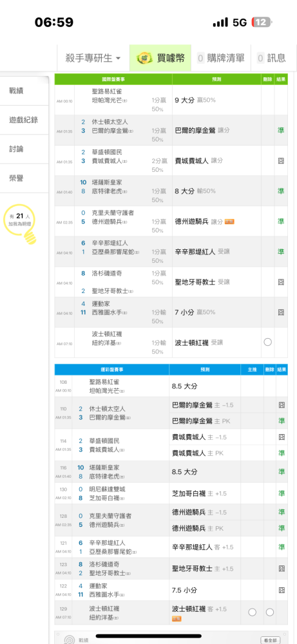Tap the orange tag beside 德州遊騎兵 讓分
The width and height of the screenshot is (297, 644).
coord(229,222)
